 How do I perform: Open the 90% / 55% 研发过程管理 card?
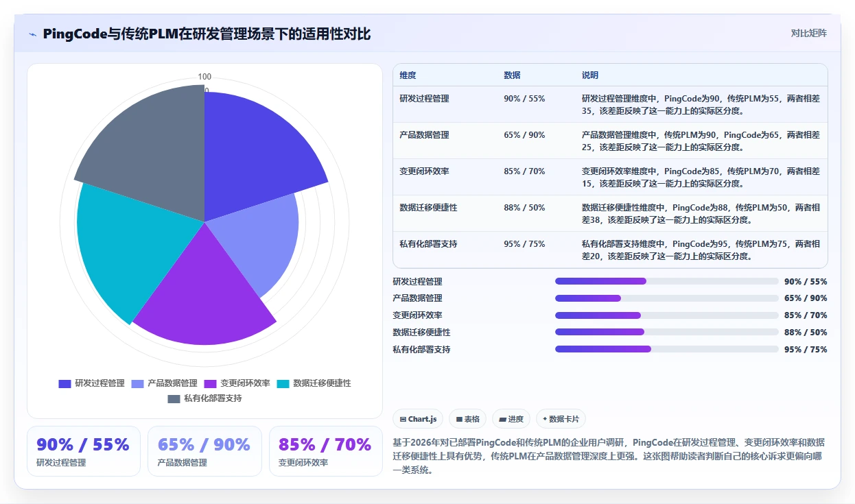click(83, 451)
